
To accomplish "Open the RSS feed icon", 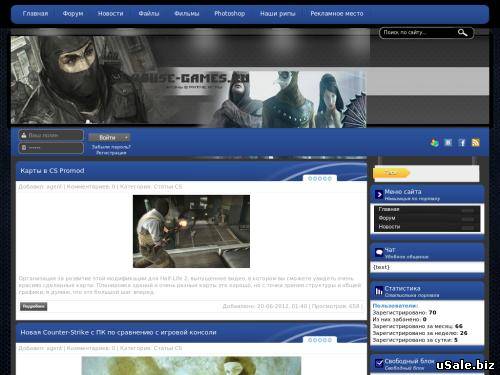I will coord(476,143).
